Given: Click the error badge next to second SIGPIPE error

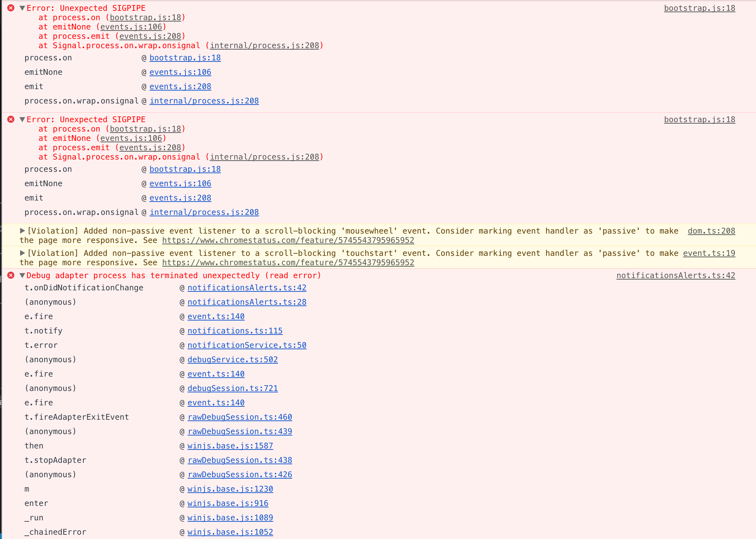Looking at the screenshot, I should click(10, 119).
